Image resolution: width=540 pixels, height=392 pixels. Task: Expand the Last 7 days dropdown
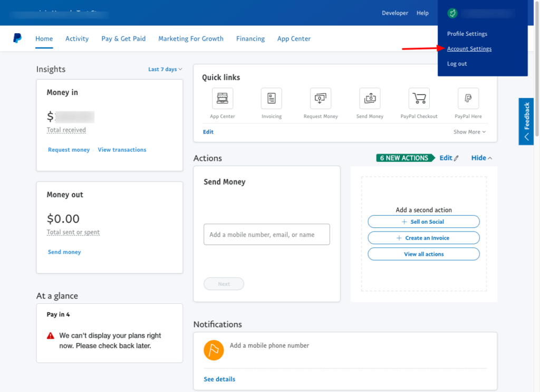pos(165,69)
